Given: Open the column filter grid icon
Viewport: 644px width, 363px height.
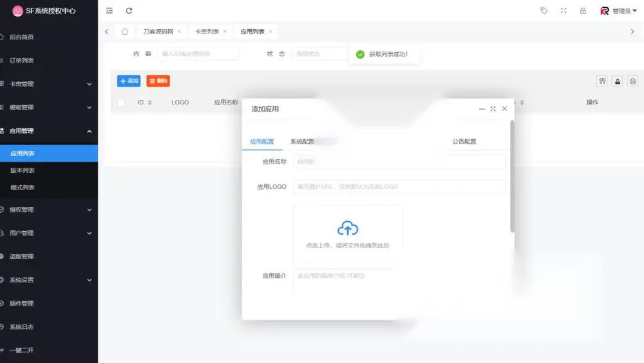Looking at the screenshot, I should [x=602, y=81].
